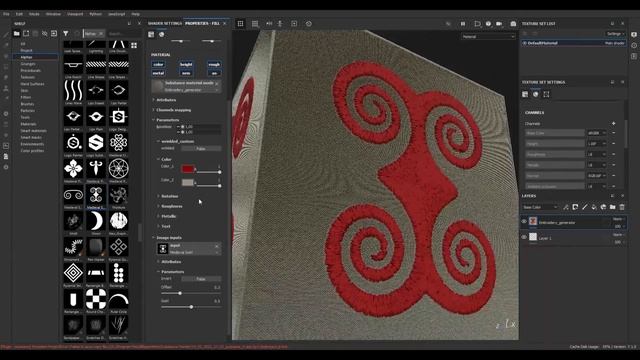This screenshot has height=360, width=640.
Task: Click the shelf folder icon
Action: point(17,33)
